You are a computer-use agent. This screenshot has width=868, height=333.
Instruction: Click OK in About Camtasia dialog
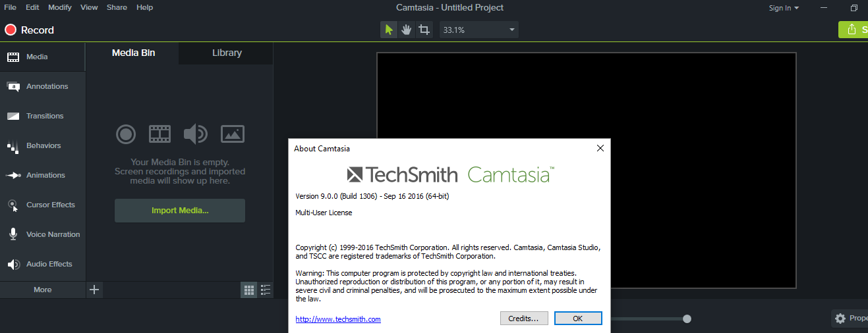(x=578, y=319)
